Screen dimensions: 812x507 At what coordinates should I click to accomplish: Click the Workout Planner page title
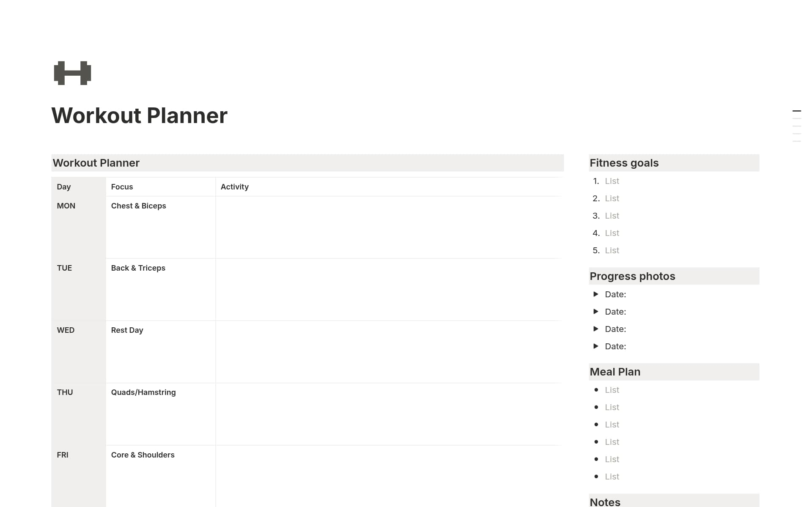coord(139,115)
